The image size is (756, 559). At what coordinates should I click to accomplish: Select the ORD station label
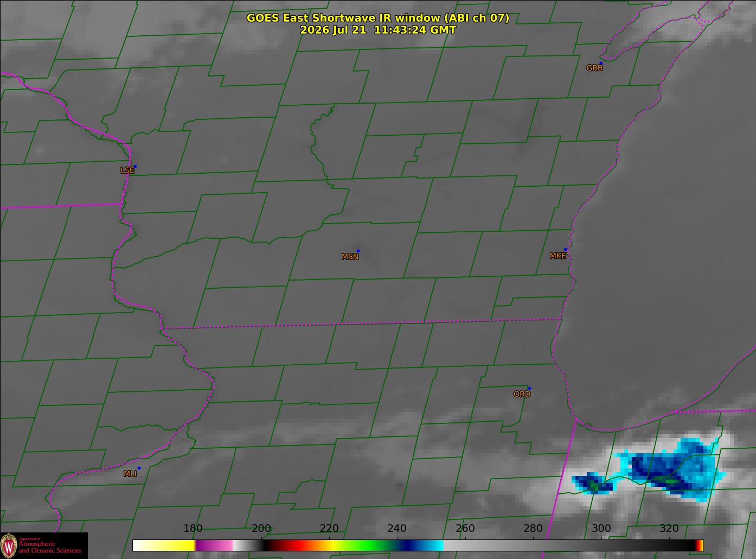coord(522,395)
